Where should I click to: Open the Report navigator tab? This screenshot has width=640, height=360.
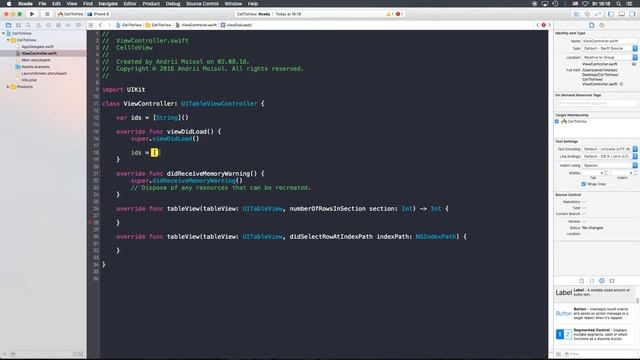[x=78, y=25]
